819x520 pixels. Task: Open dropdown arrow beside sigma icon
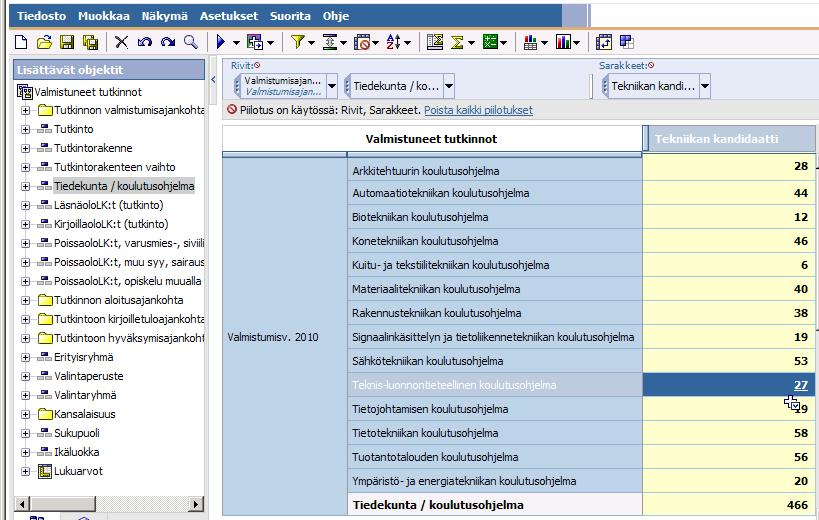pos(471,43)
